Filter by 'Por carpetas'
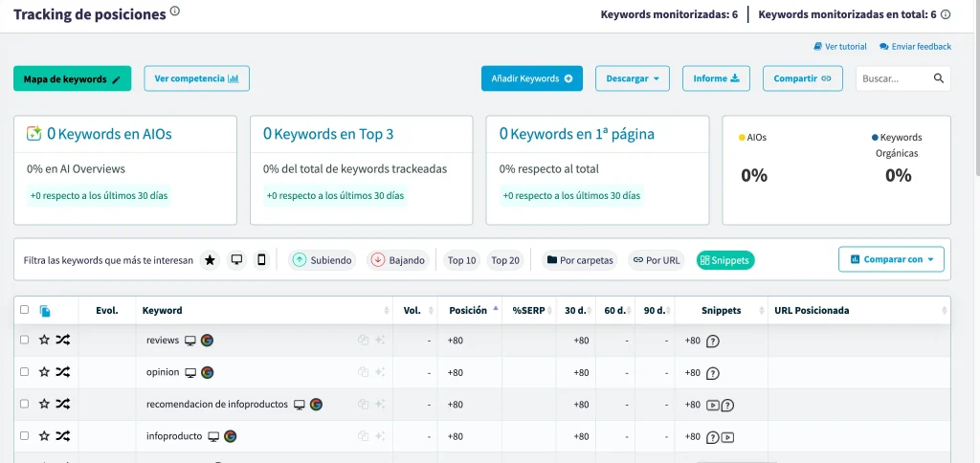The image size is (980, 463). (579, 260)
